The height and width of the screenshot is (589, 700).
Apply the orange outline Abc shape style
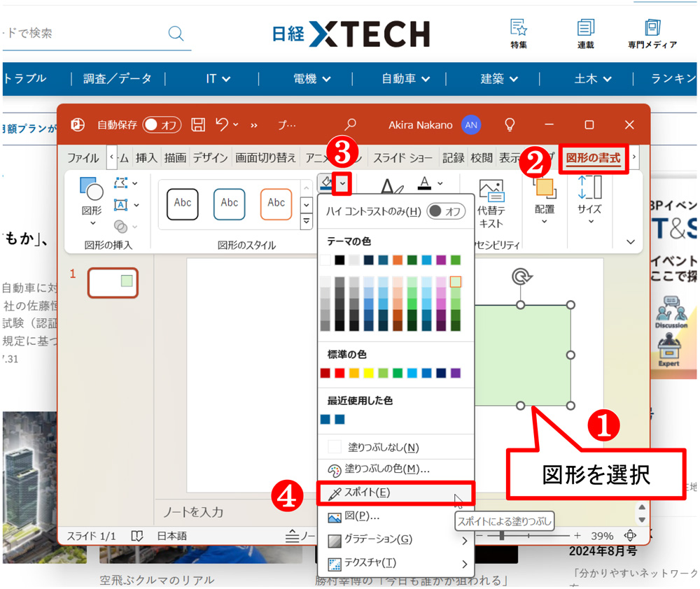(x=276, y=204)
